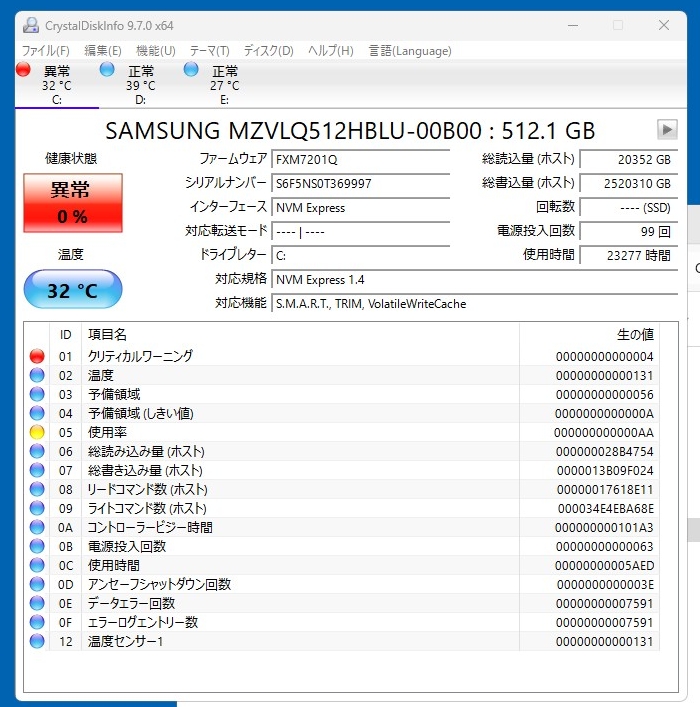Click the 項目名 column header
700x707 pixels.
pos(108,334)
